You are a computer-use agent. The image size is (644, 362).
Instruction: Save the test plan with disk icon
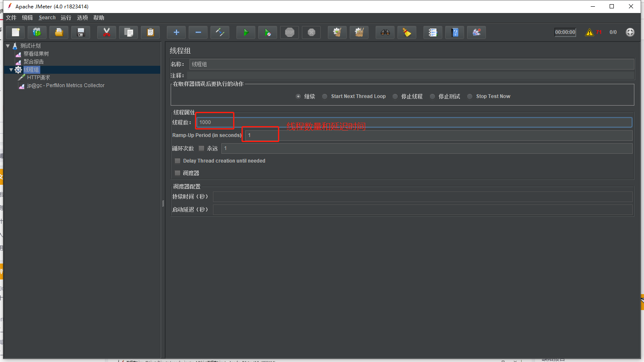81,32
